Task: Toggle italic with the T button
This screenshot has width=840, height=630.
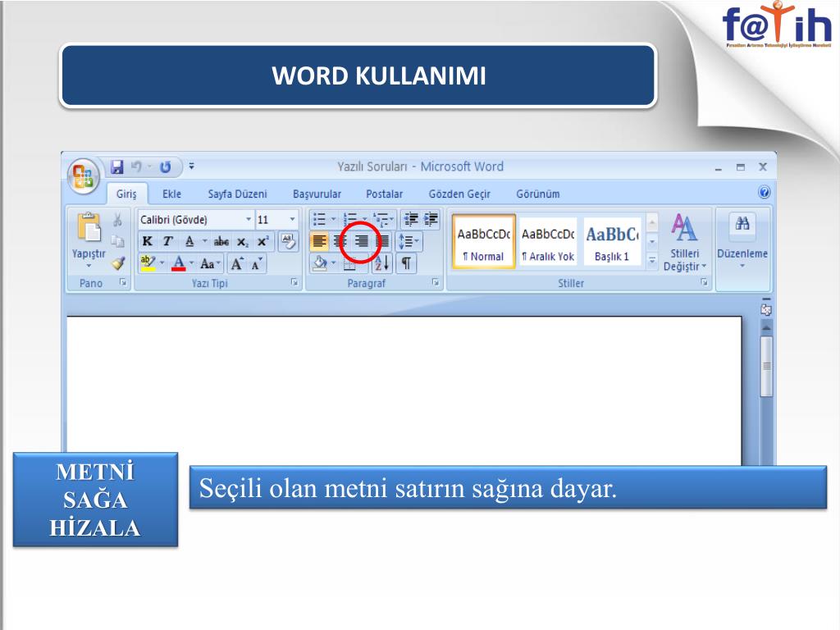Action: 167,241
